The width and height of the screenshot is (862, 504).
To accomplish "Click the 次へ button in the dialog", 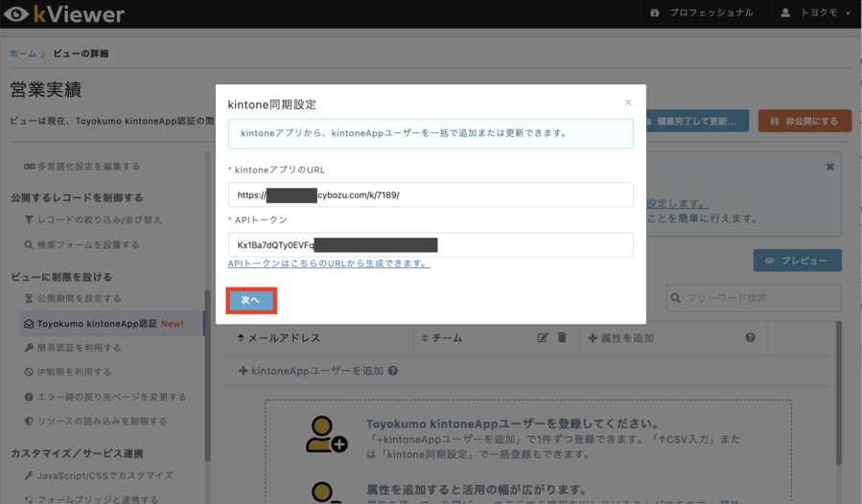I will pos(250,300).
